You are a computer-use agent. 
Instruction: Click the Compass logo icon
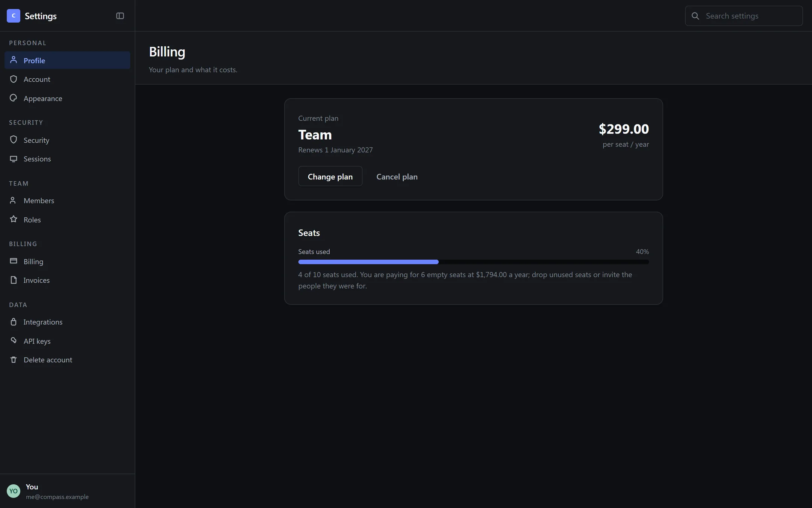pyautogui.click(x=14, y=16)
